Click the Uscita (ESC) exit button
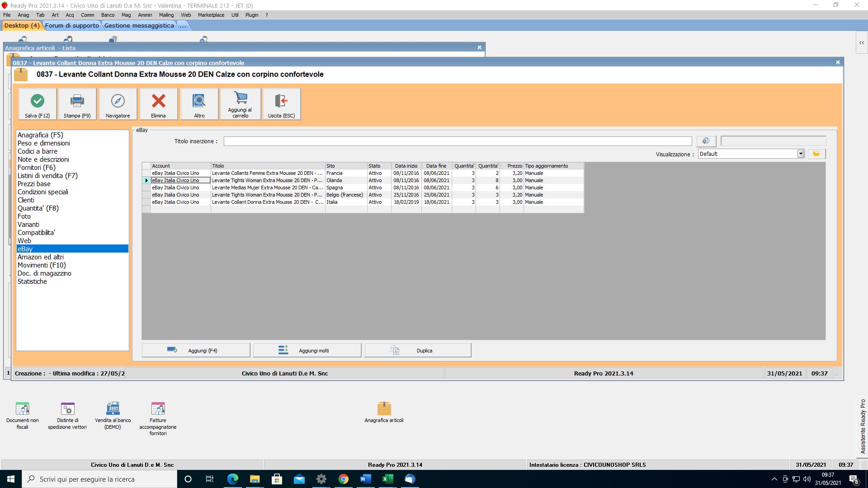The width and height of the screenshot is (868, 488). (282, 104)
